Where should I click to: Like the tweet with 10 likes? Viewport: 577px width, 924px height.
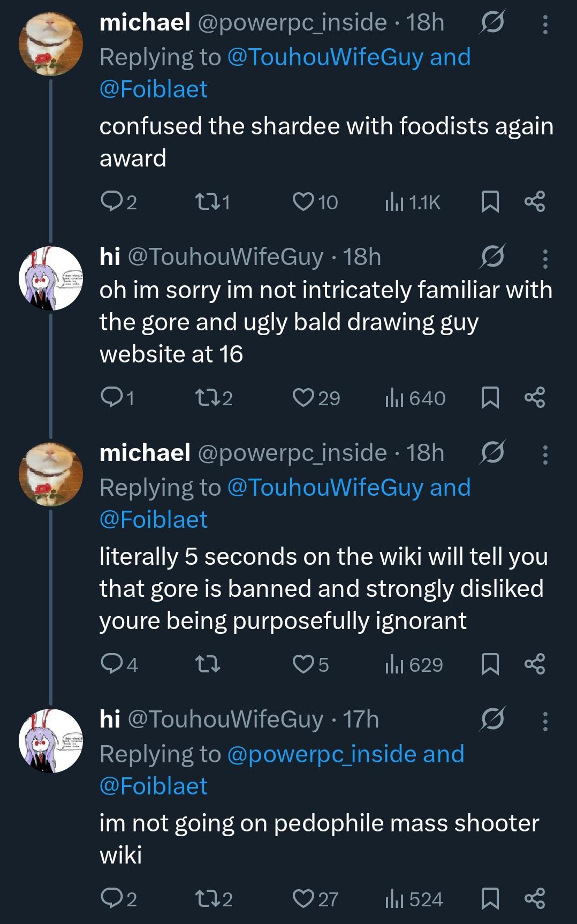302,202
